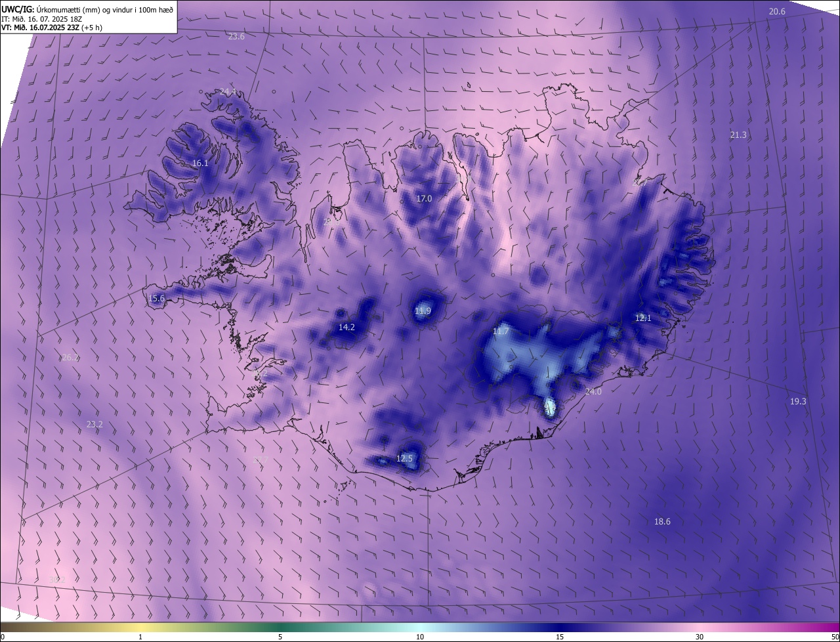Click the color scale label 1

tap(140, 637)
